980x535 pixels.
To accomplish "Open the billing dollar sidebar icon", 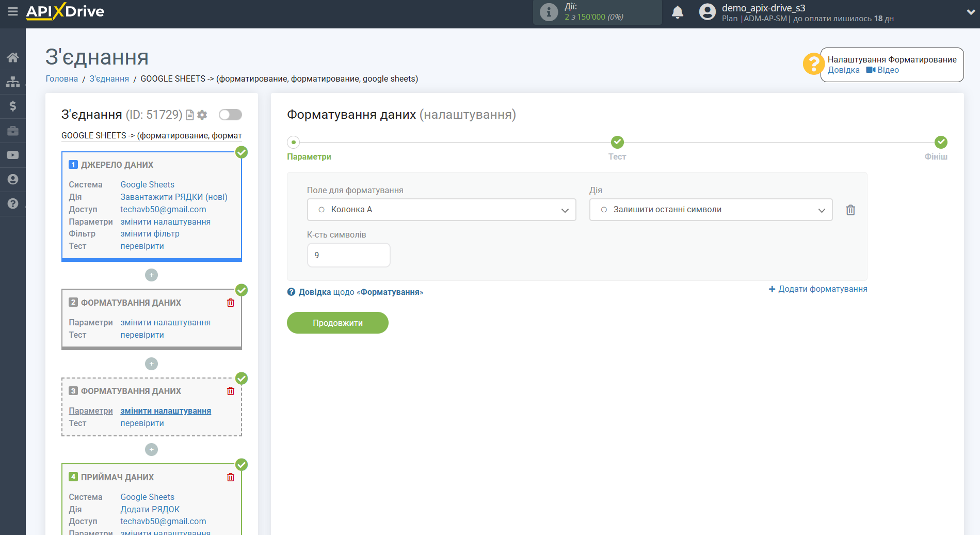I will pos(13,106).
